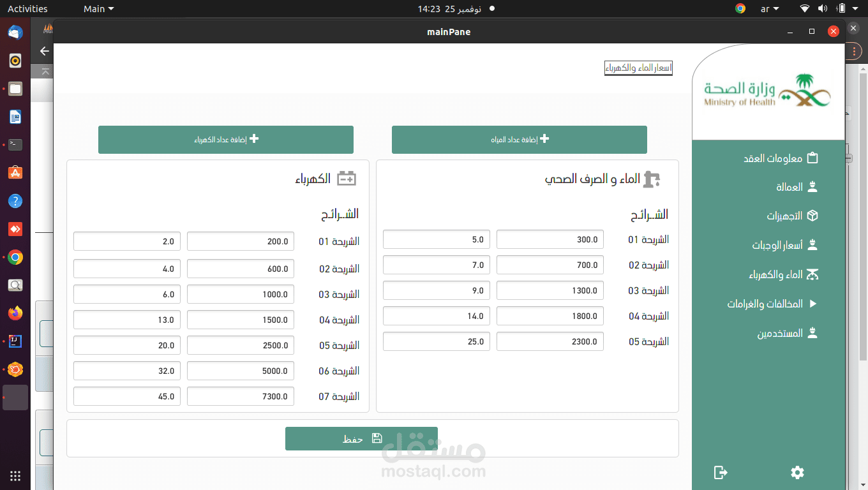Open Firefox from the dock
Screen dimensions: 868x490
point(15,313)
